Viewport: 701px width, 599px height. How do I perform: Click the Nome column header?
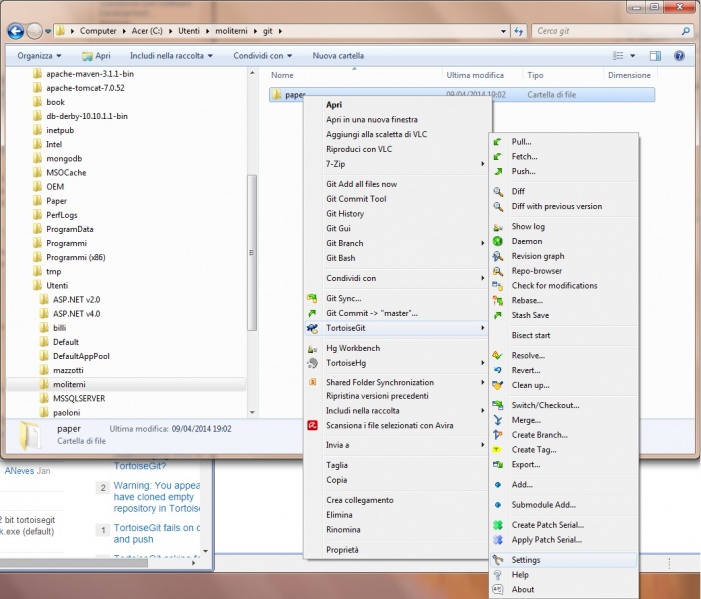282,75
